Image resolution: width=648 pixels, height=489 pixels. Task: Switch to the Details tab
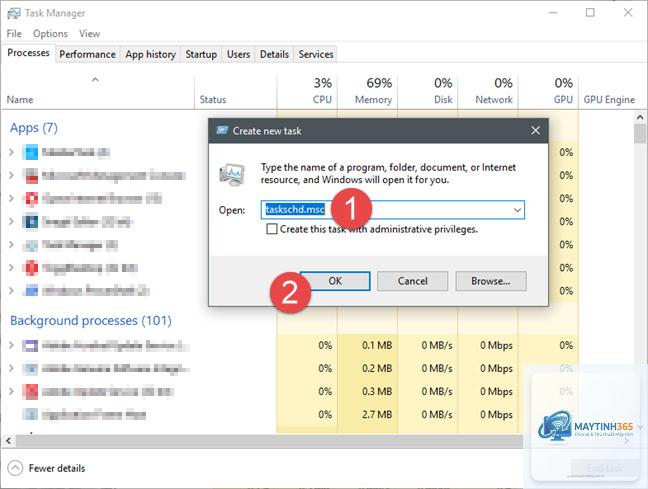[274, 54]
